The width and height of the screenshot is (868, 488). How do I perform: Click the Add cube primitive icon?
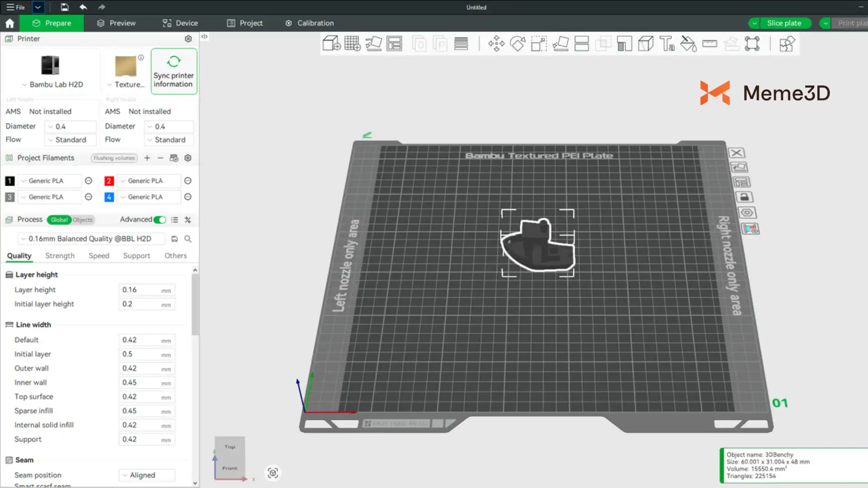click(331, 44)
